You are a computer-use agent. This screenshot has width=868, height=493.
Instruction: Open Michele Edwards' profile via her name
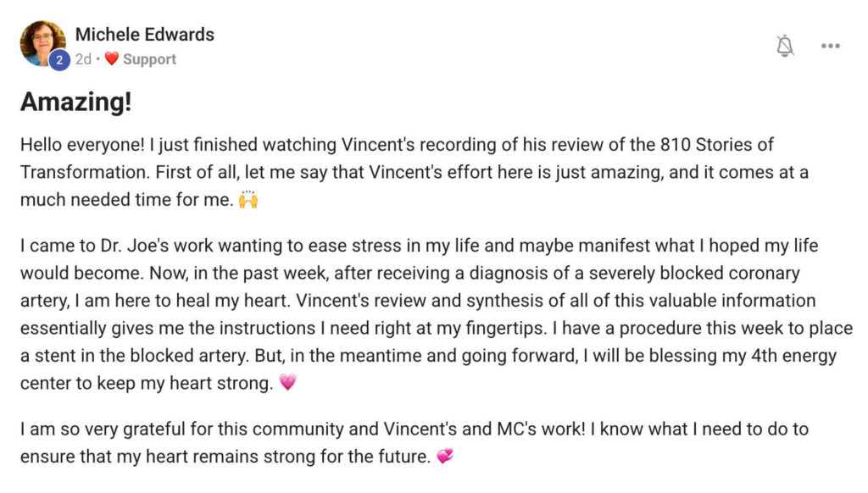(x=144, y=35)
